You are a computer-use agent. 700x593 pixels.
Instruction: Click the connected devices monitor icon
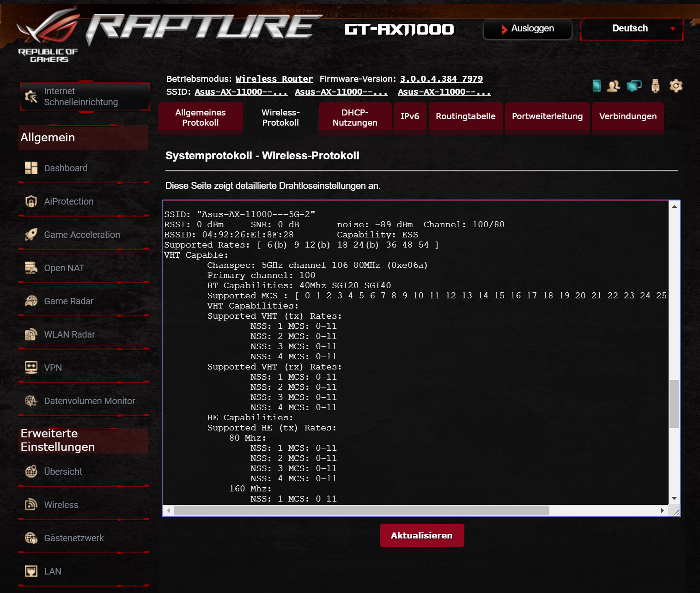tap(634, 86)
